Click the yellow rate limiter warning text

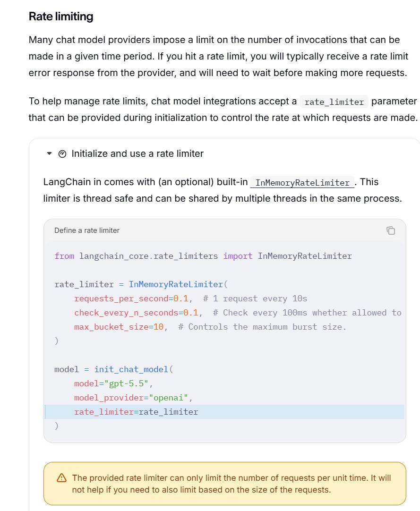(231, 484)
